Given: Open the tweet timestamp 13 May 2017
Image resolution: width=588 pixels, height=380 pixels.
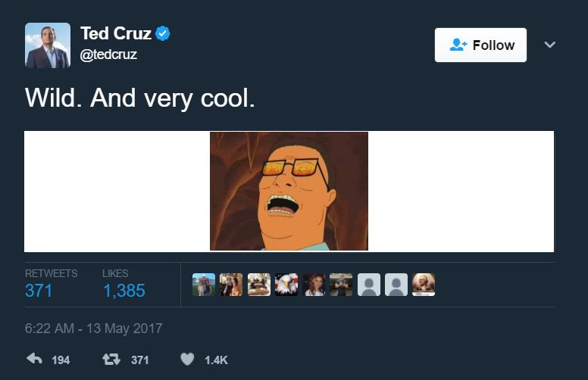Looking at the screenshot, I should [93, 329].
